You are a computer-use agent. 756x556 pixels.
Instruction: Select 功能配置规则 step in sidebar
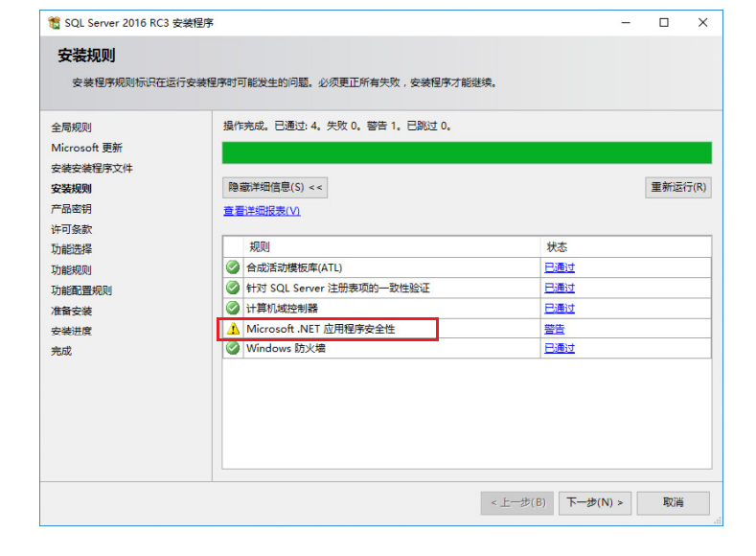point(81,290)
